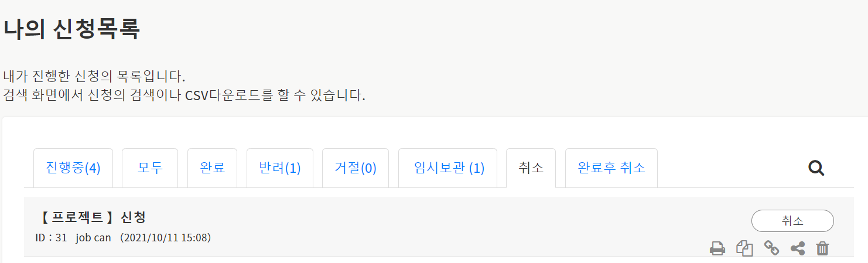Screen dimensions: 868x263
Task: Click the 나의 신청목록 page heading
Action: click(72, 29)
